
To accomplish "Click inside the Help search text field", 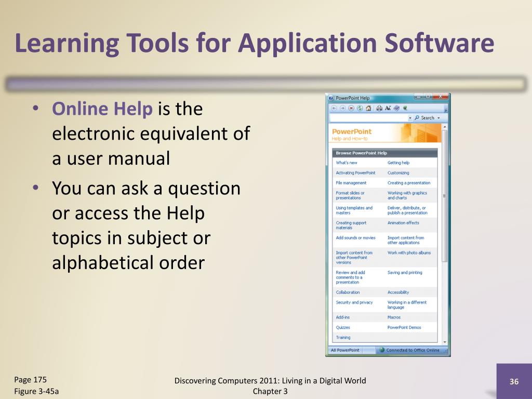I will coord(369,118).
